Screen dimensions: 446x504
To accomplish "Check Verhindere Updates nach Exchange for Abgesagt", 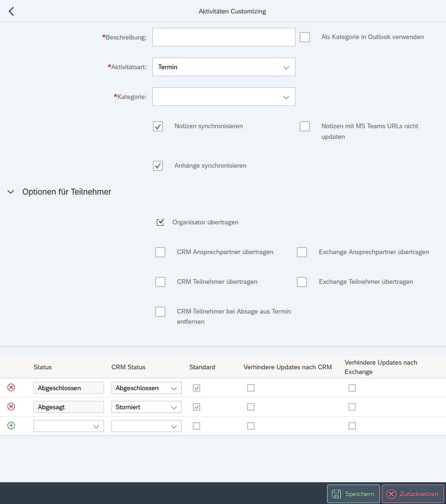I will pyautogui.click(x=352, y=407).
